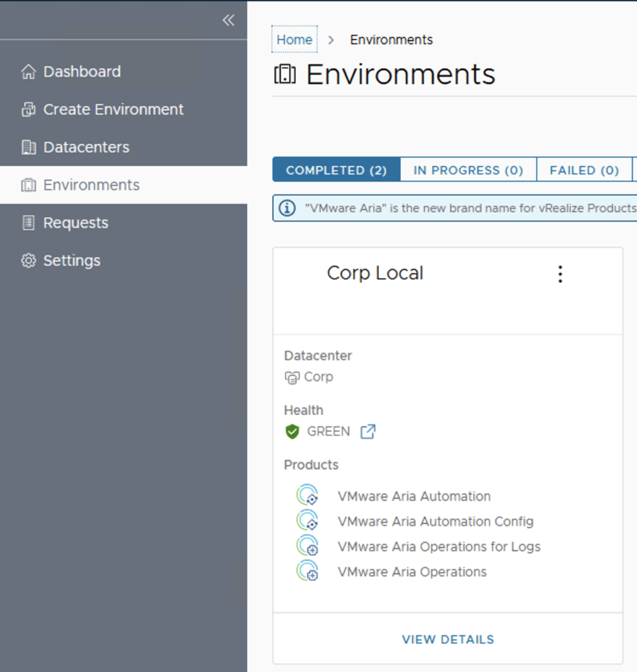
Task: Click the Environments breadcrumb text
Action: (x=391, y=40)
